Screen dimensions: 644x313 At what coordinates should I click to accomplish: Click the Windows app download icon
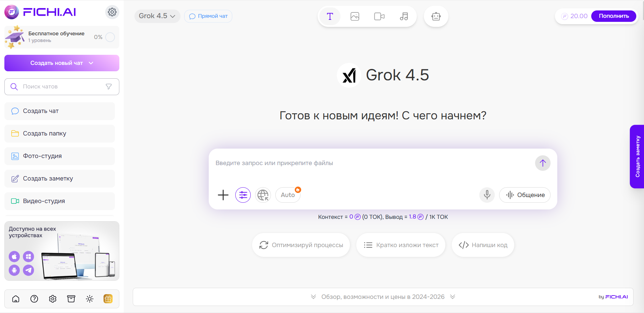point(29,257)
